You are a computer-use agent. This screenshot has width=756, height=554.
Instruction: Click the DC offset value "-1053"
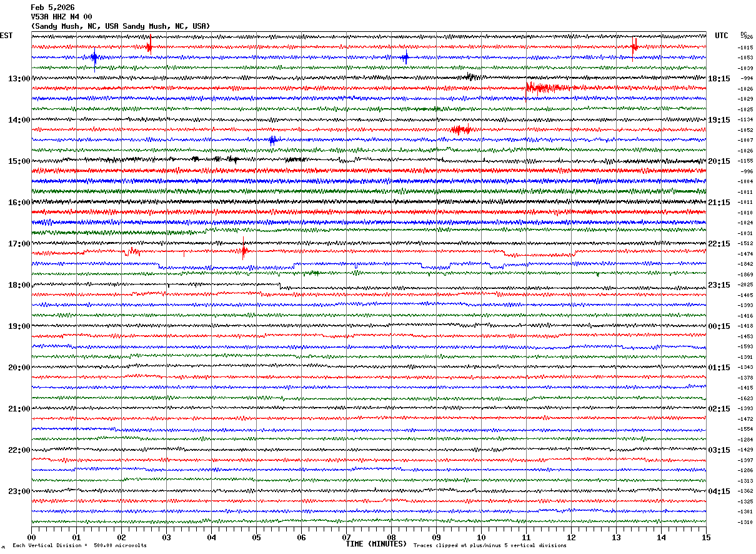point(745,58)
